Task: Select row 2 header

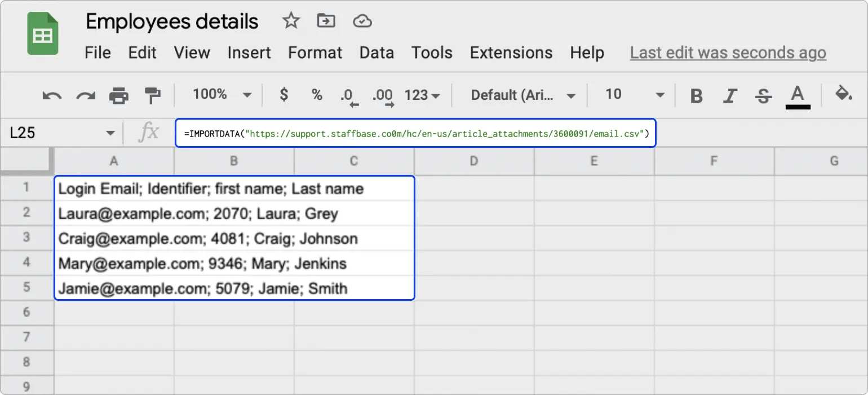Action: [x=26, y=213]
